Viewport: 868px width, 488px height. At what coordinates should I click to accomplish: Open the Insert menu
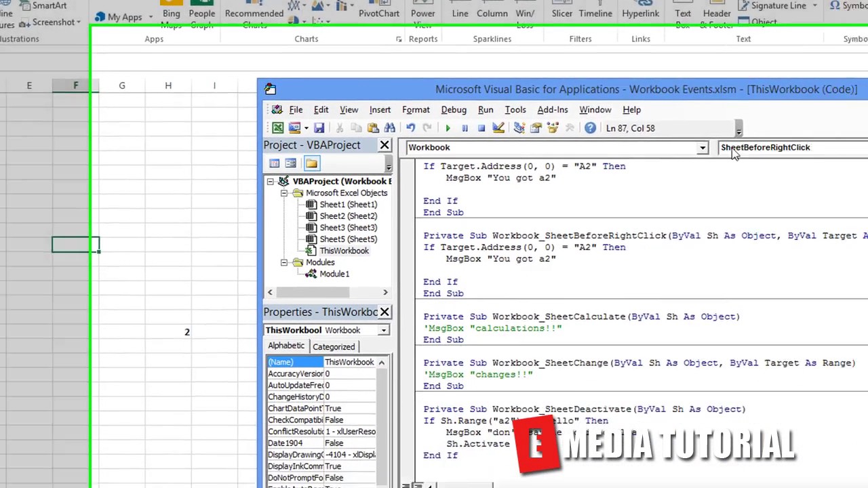[x=380, y=110]
